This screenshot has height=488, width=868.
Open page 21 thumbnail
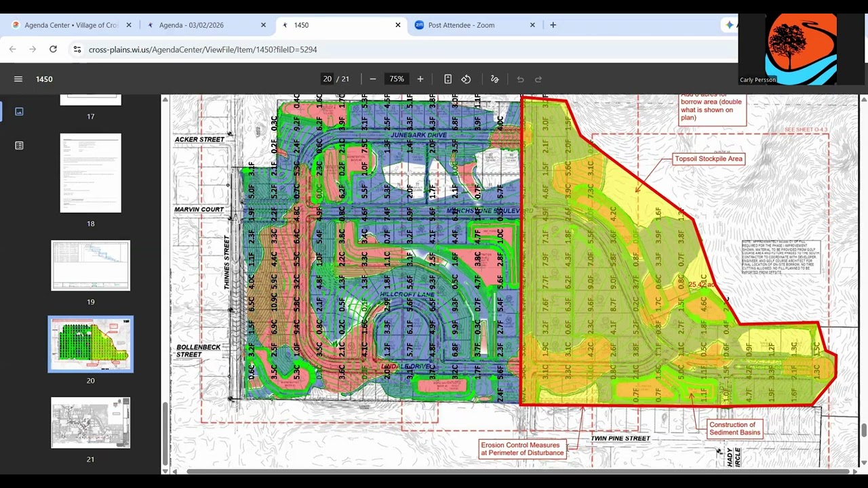(x=91, y=423)
